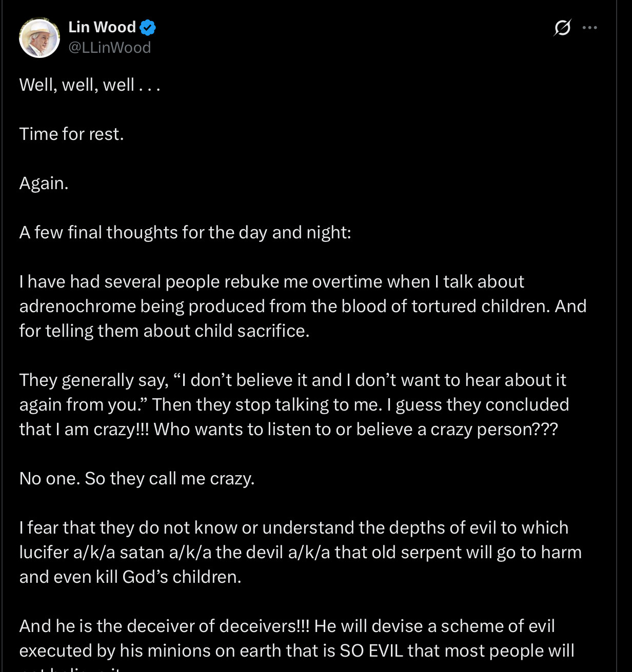Click the single-word "Again." line
Viewport: 632px width, 672px height.
pos(44,183)
